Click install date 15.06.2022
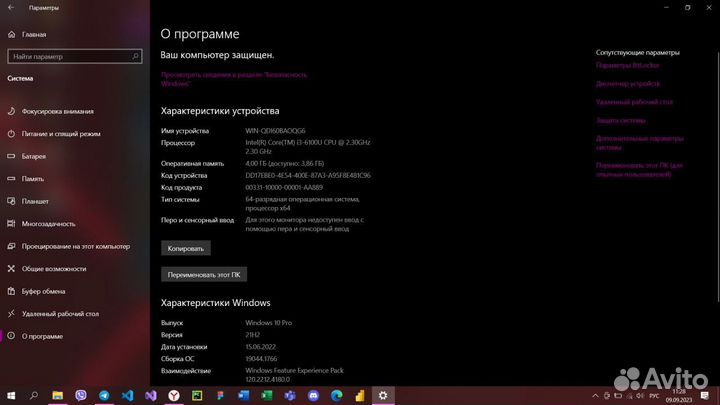The image size is (720, 405). click(260, 347)
